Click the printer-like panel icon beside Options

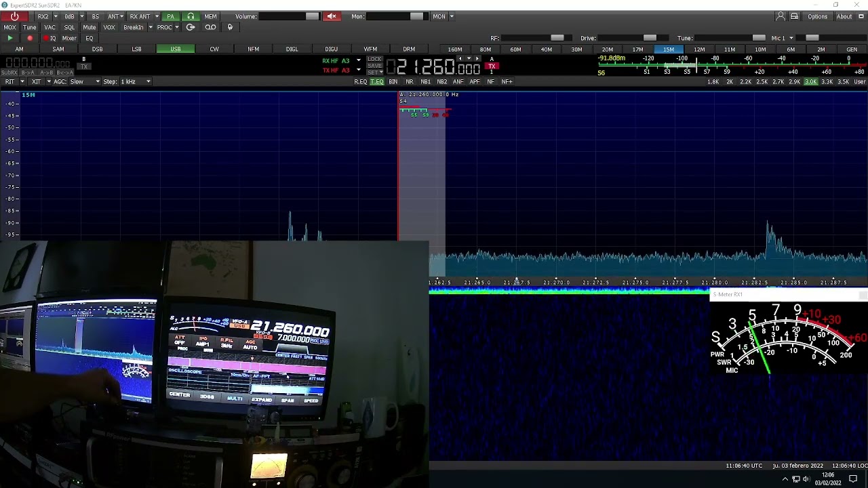point(794,16)
